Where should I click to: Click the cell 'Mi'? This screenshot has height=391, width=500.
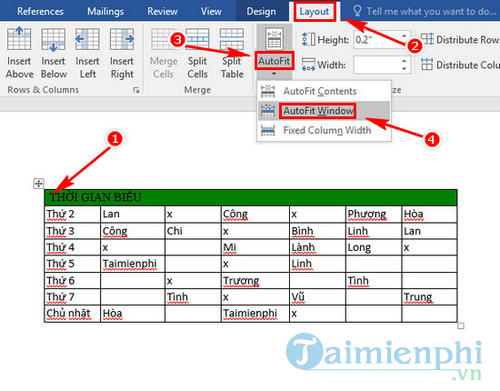coord(255,247)
